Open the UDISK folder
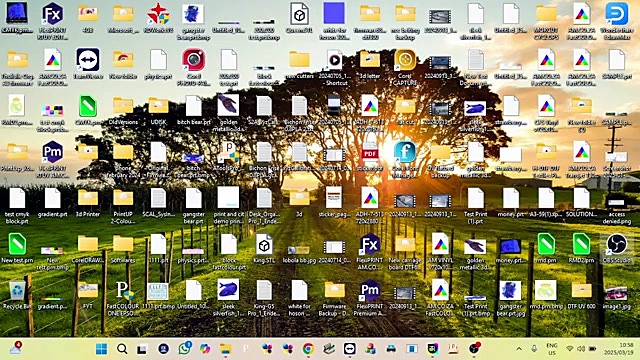 pos(158,106)
